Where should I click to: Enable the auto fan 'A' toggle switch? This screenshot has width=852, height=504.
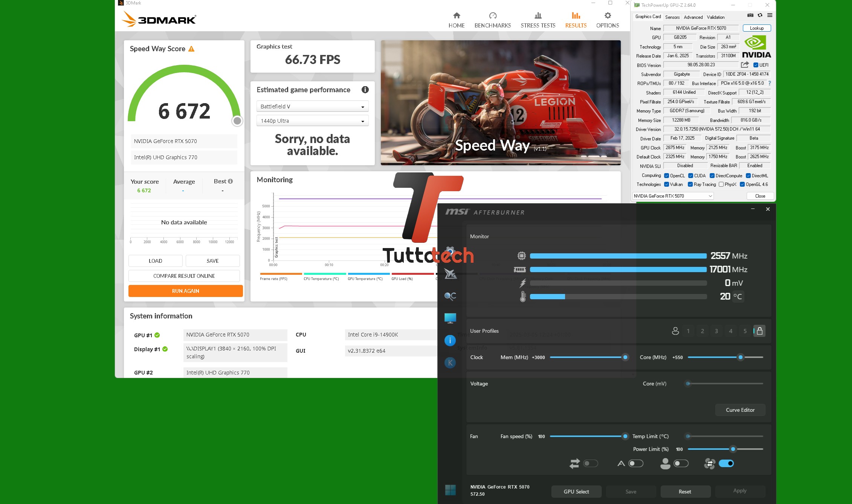[636, 463]
